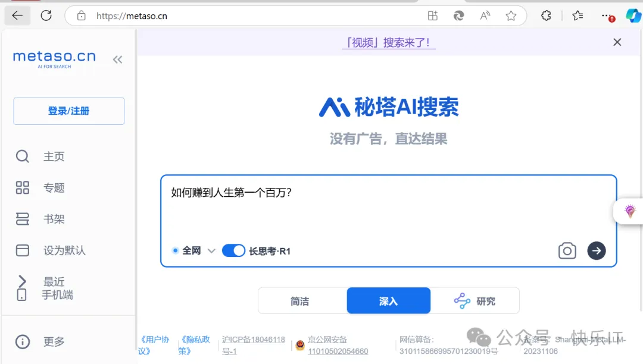643x364 pixels.
Task: Open 专题 in the sidebar
Action: [54, 188]
